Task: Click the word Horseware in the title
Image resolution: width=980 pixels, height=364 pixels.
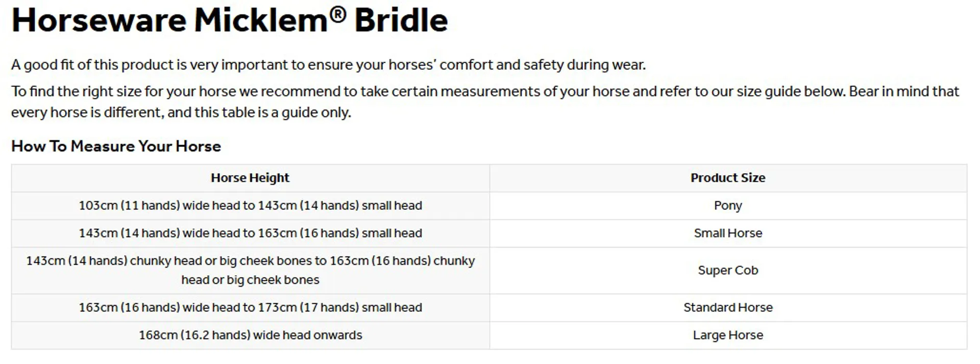Action: click(x=99, y=20)
